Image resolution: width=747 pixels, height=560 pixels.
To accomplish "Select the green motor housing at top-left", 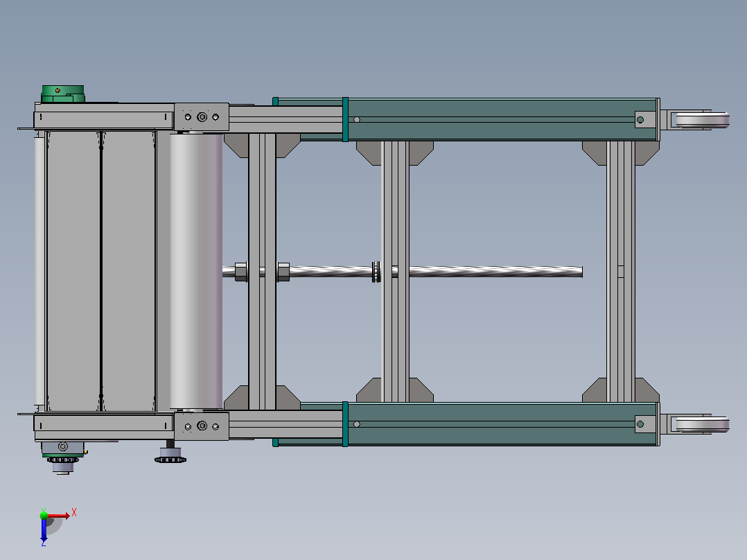I will click(x=63, y=94).
